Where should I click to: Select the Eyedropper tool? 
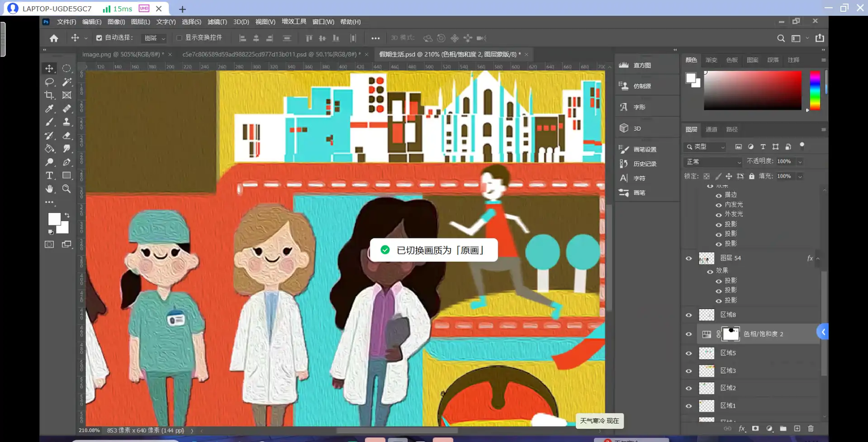point(50,109)
